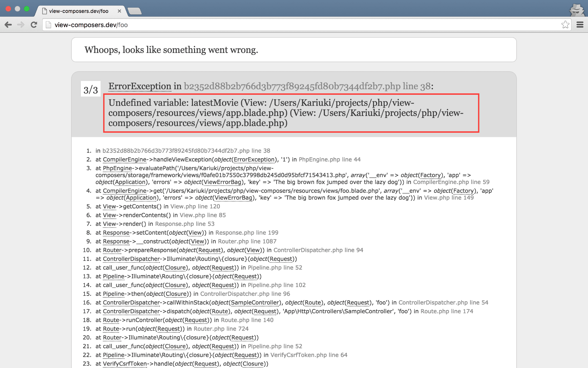Click the browser back arrow
588x368 pixels.
tap(8, 25)
